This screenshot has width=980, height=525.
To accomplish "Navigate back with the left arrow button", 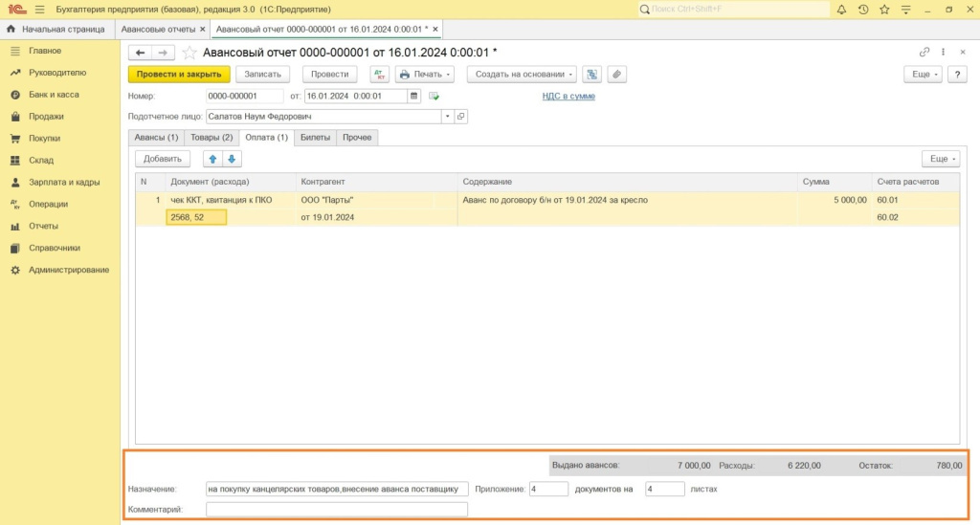I will point(140,53).
